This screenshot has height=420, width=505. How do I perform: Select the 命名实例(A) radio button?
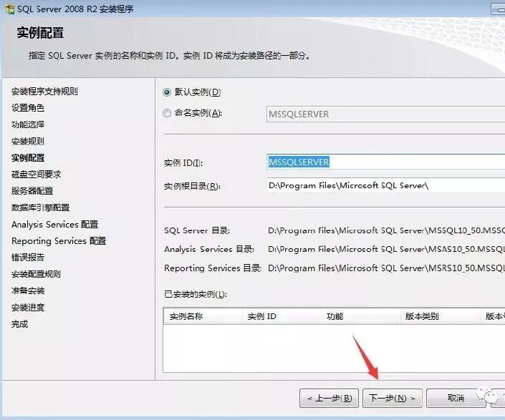[x=166, y=113]
